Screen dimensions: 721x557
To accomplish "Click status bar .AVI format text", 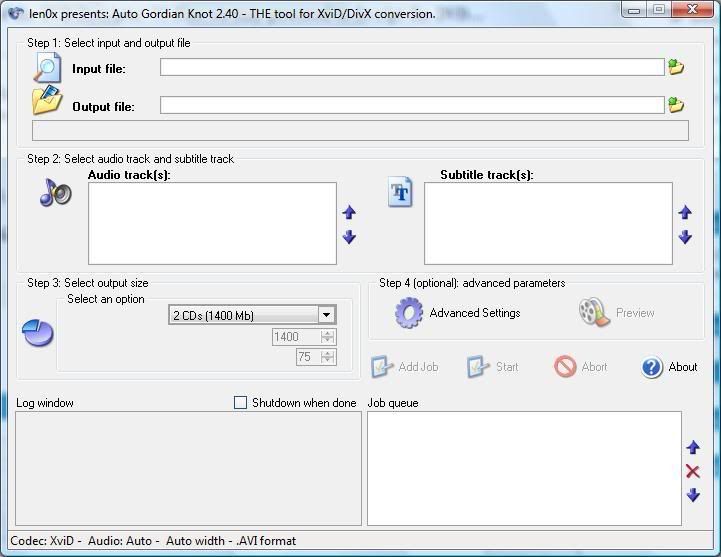I will (x=266, y=541).
